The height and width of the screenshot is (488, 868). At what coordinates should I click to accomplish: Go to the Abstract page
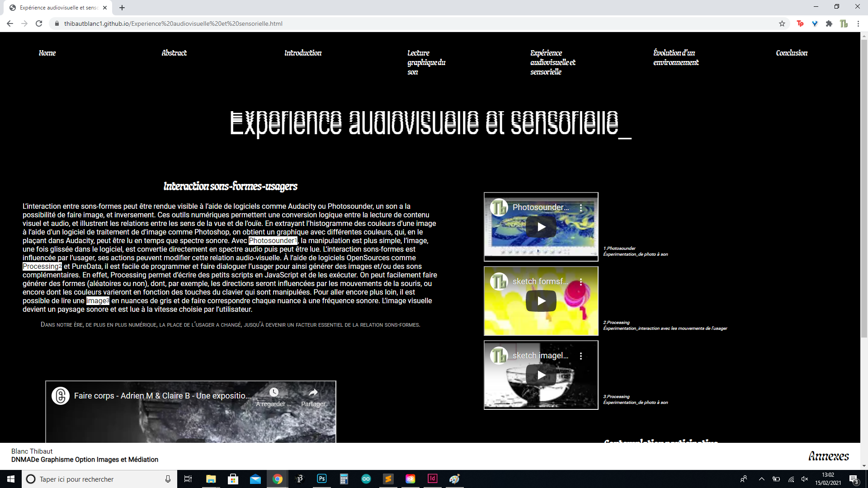[174, 53]
